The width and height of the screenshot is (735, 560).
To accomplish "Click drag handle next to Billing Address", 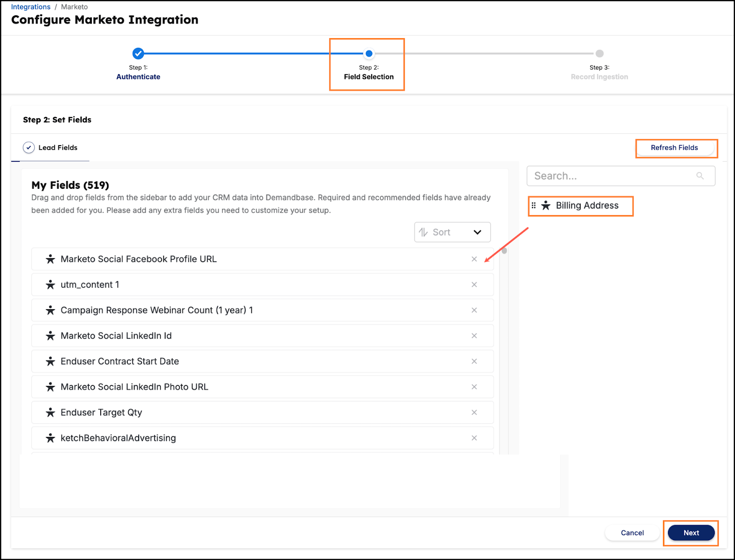I will click(533, 205).
